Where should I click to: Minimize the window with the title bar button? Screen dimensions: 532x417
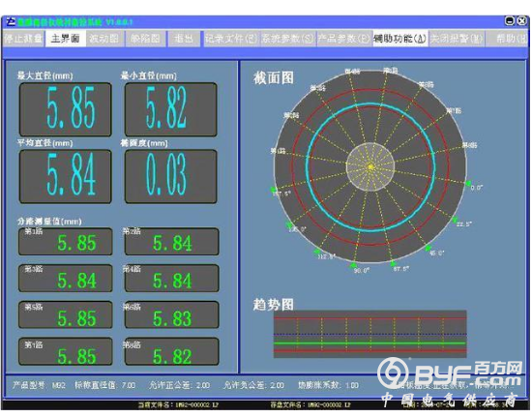(x=510, y=21)
